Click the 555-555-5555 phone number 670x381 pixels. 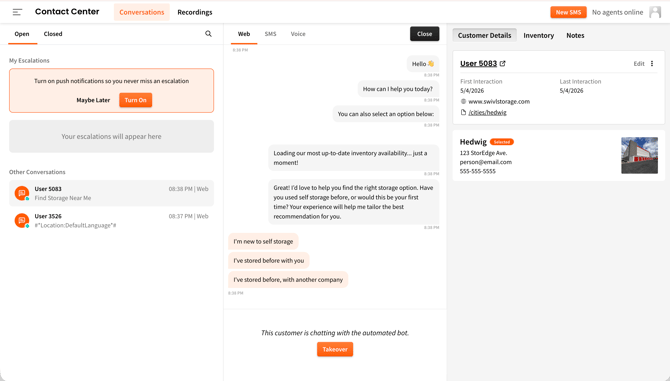[478, 171]
